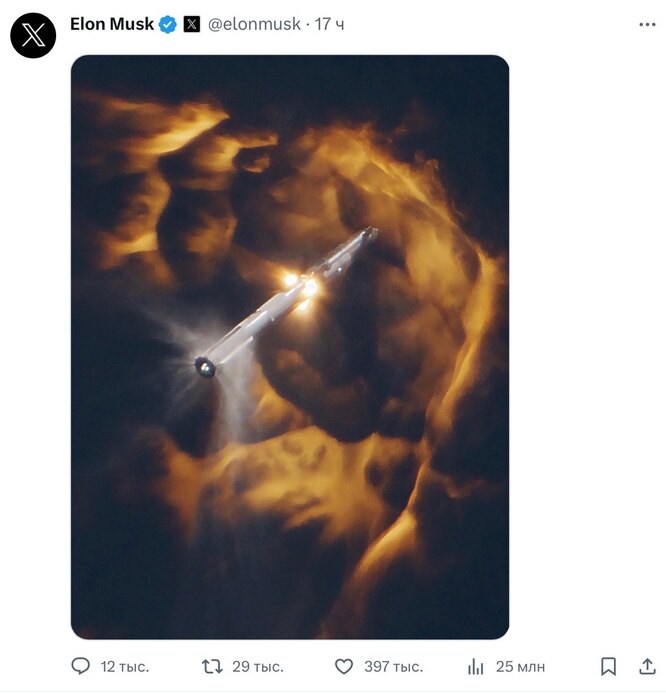
Task: Click the black X affiliation badge
Action: [192, 24]
